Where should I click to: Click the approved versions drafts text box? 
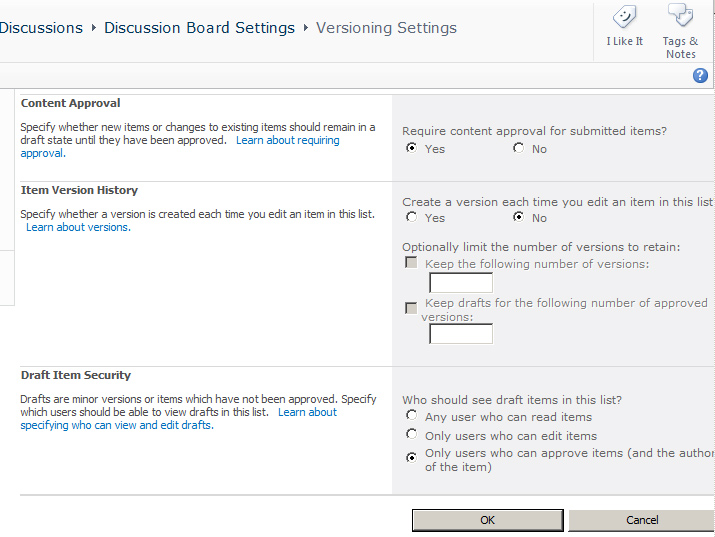[x=460, y=334]
